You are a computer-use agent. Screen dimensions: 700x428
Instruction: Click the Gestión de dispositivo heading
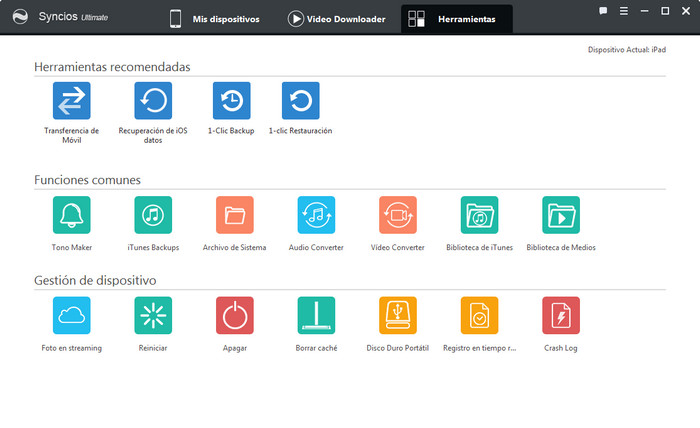tap(95, 280)
